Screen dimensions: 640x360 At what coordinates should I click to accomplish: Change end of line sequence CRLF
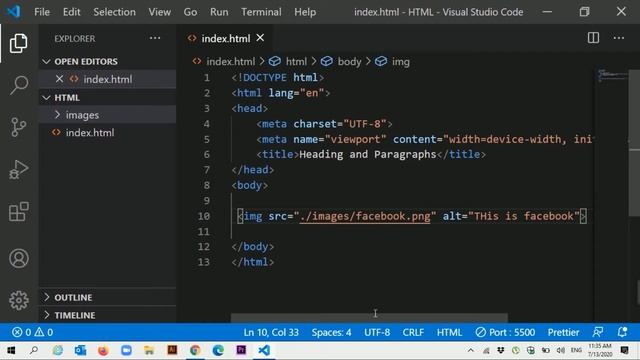413,332
